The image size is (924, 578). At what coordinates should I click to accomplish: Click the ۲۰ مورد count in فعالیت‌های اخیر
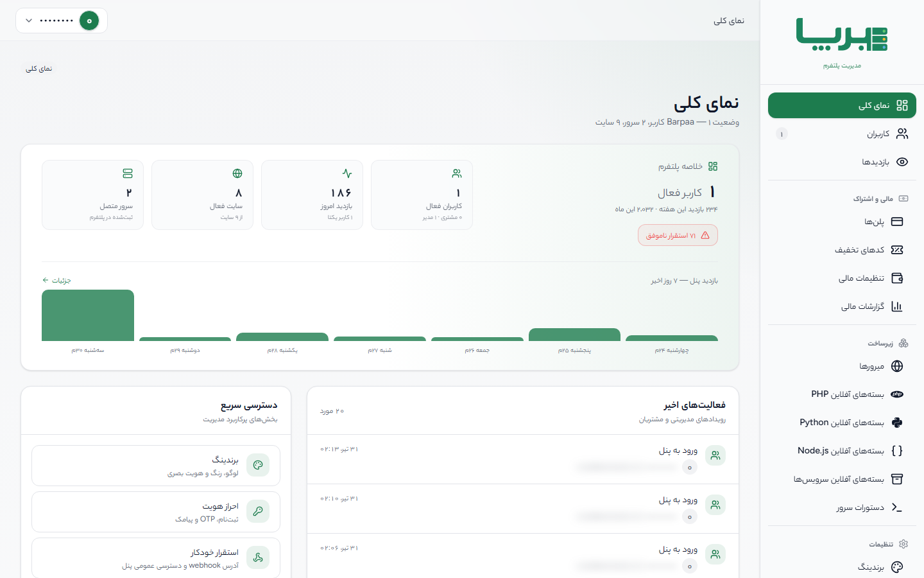coord(332,411)
